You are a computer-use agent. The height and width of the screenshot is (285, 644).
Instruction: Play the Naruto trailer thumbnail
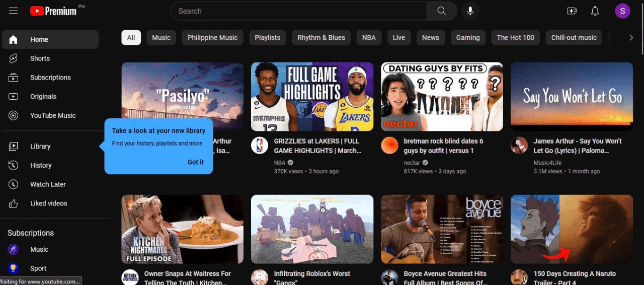click(572, 229)
